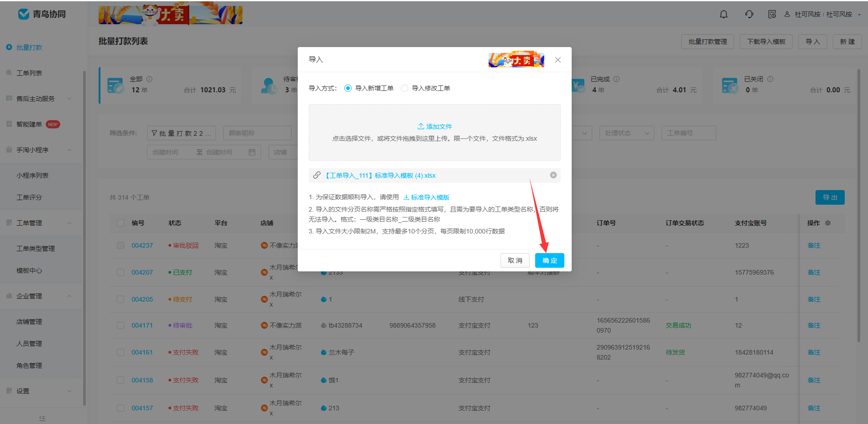
Task: Open the attached 标准导入模板 (4).xlsx file
Action: click(x=381, y=175)
